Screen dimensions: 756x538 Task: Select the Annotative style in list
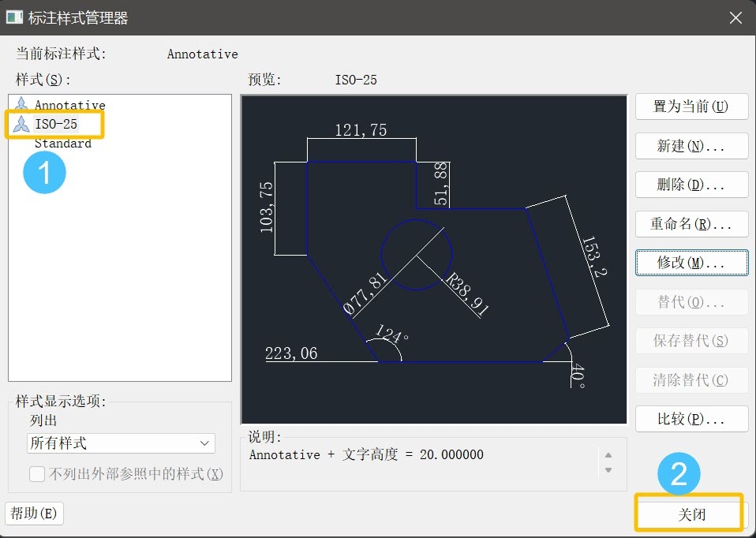[69, 105]
